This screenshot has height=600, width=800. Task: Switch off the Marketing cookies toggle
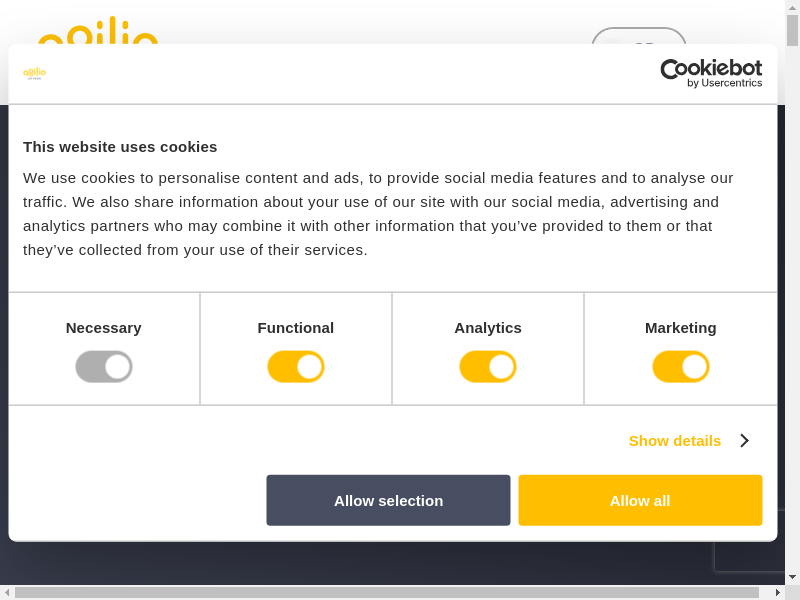point(681,367)
